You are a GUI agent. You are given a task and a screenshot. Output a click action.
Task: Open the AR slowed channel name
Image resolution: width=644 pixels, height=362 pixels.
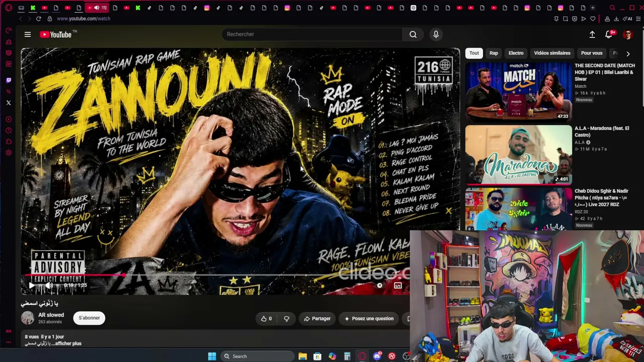51,315
